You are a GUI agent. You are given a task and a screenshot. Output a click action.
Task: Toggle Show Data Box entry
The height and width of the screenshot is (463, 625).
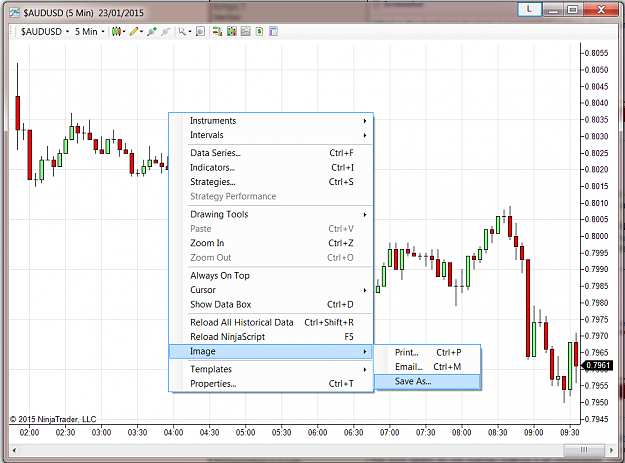(271, 304)
